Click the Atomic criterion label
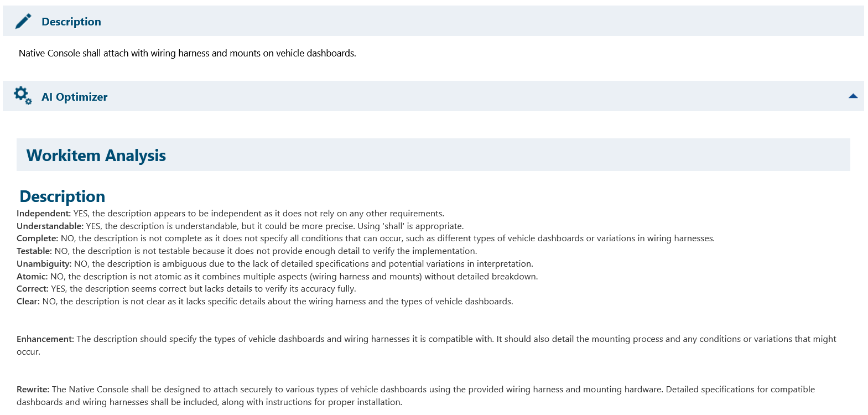 coord(32,277)
